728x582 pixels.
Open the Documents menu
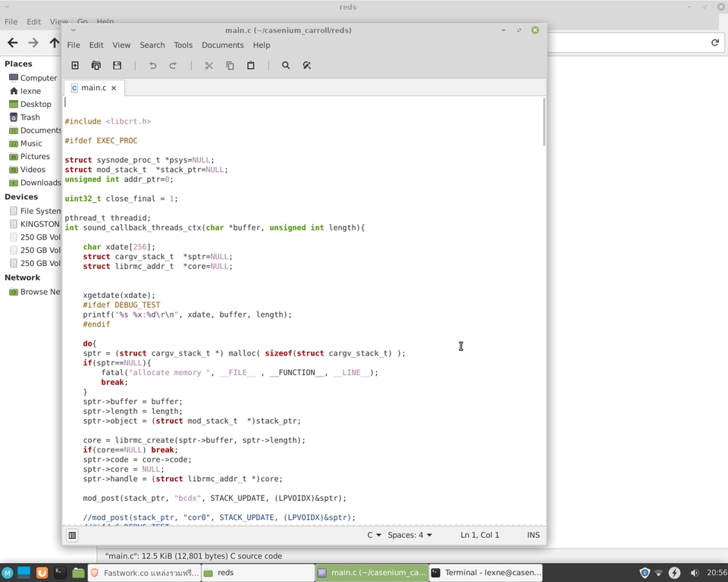[222, 45]
